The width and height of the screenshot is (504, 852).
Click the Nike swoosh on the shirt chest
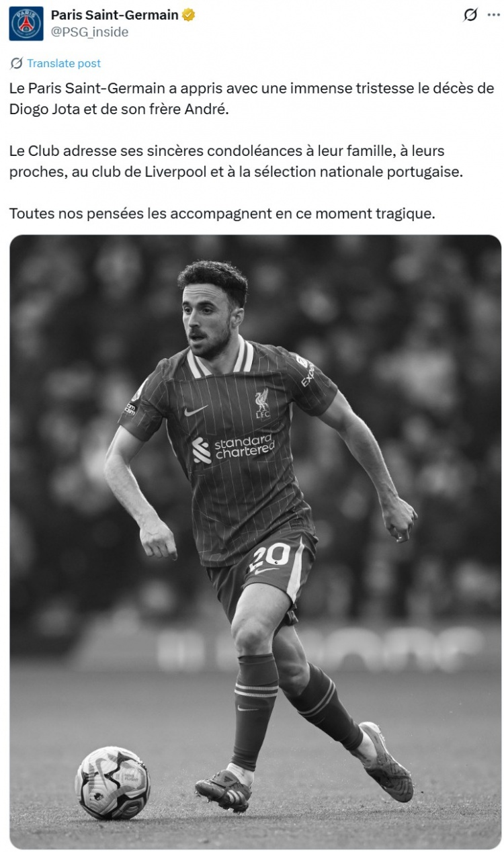click(x=196, y=410)
